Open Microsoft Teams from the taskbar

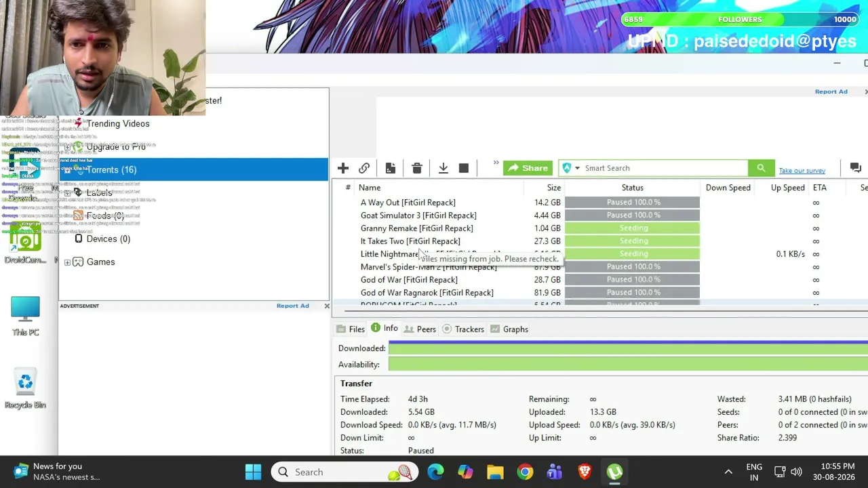point(555,472)
